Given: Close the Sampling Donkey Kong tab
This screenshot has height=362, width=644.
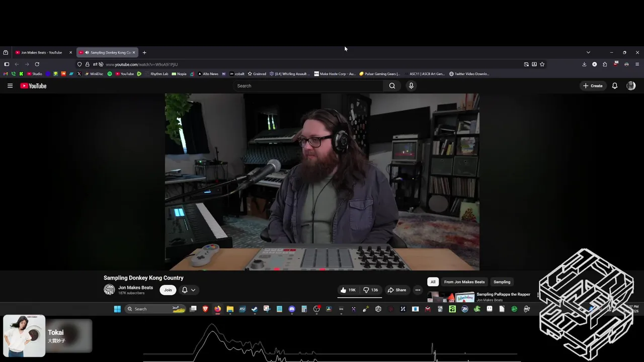Looking at the screenshot, I should [134, 52].
